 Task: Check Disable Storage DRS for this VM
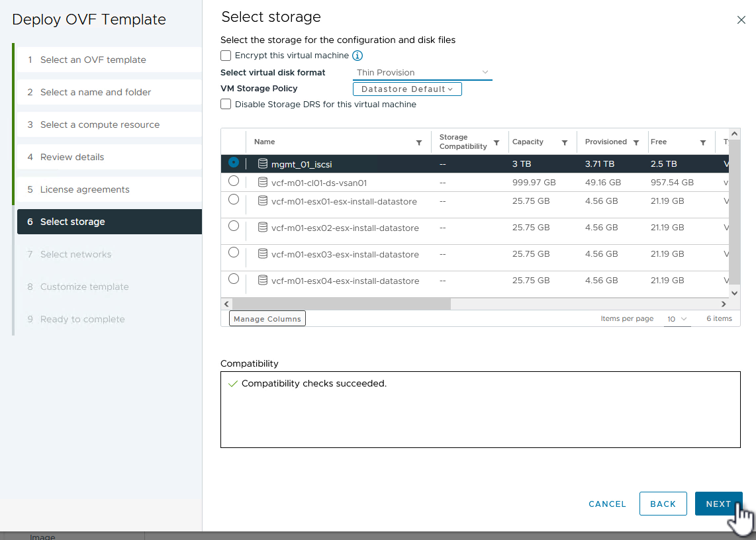click(x=226, y=104)
